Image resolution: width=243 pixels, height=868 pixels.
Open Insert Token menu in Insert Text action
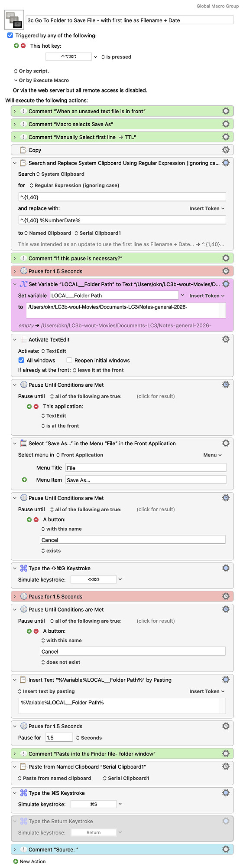(207, 691)
